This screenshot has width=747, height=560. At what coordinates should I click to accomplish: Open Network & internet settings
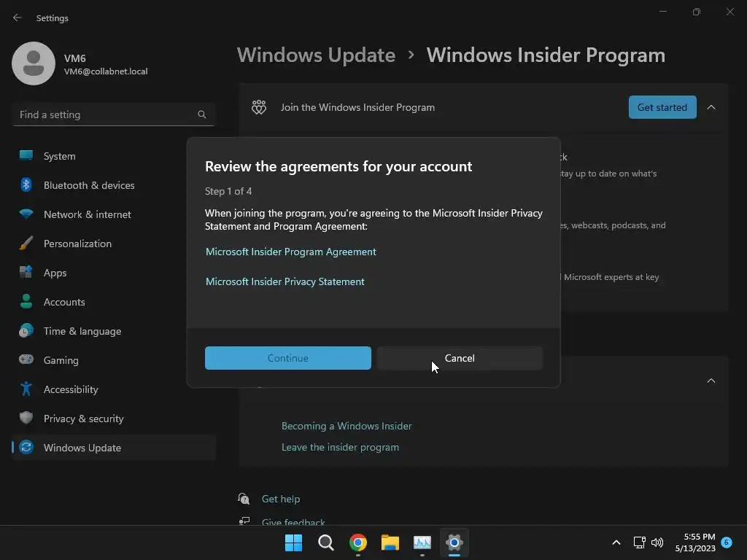pos(113,214)
